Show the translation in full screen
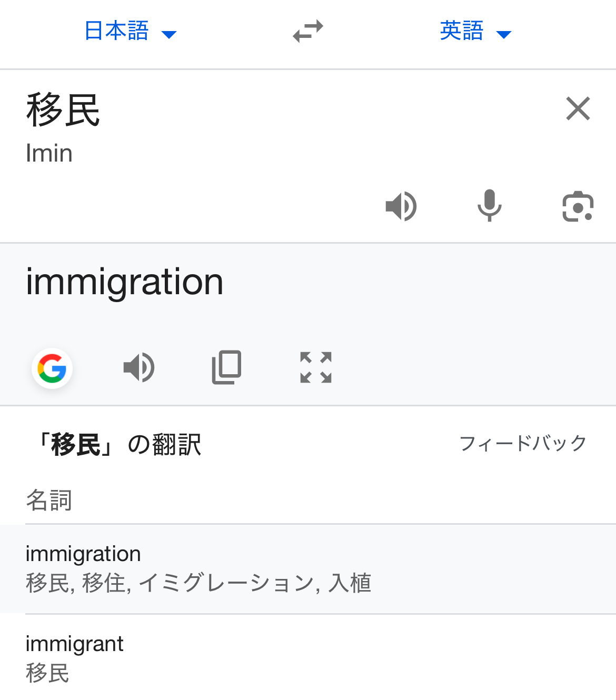The height and width of the screenshot is (700, 616). coord(316,367)
